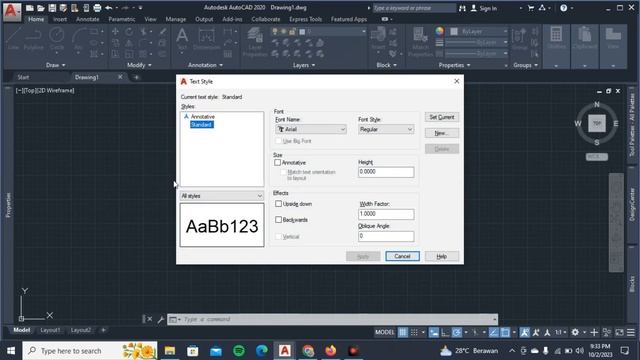Expand the Annotation panel flyout
This screenshot has width=640, height=360.
(x=205, y=65)
